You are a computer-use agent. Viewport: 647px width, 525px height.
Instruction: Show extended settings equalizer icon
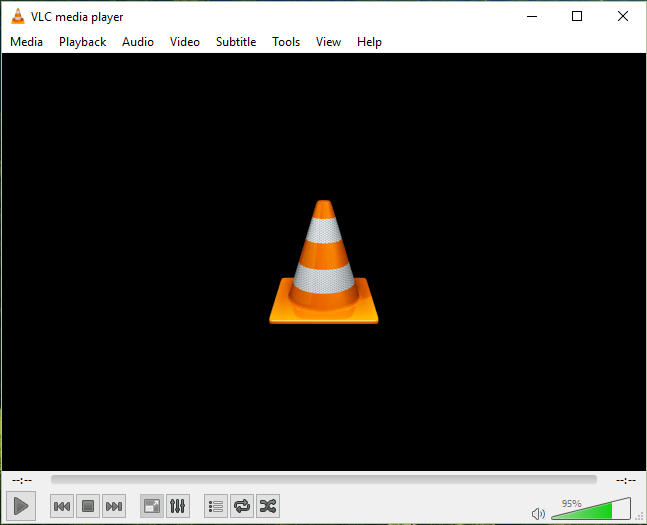pos(178,506)
